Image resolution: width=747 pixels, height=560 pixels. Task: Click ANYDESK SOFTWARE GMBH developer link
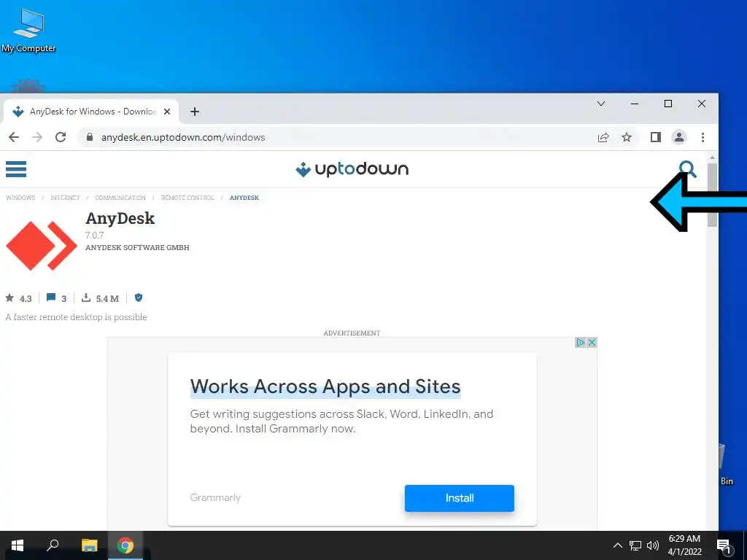click(x=137, y=248)
